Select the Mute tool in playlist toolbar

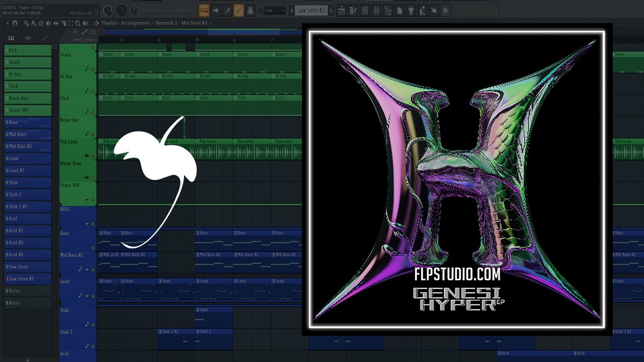click(x=49, y=23)
